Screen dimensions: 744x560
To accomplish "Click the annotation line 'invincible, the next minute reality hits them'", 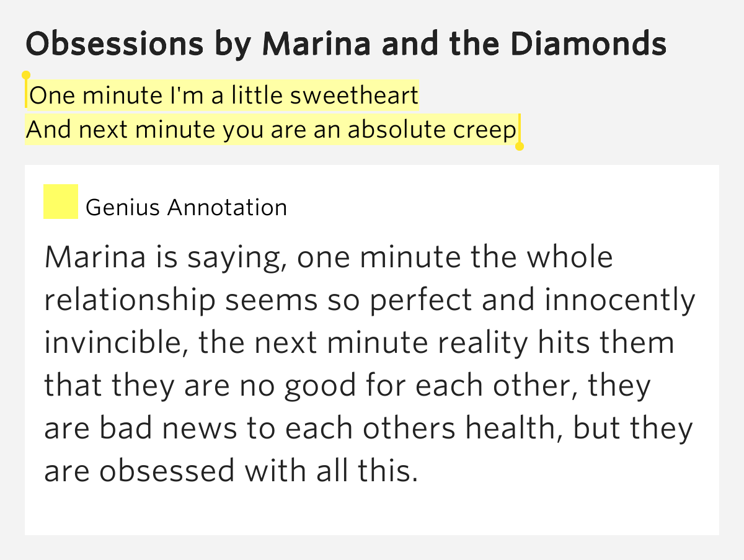I will [x=359, y=343].
